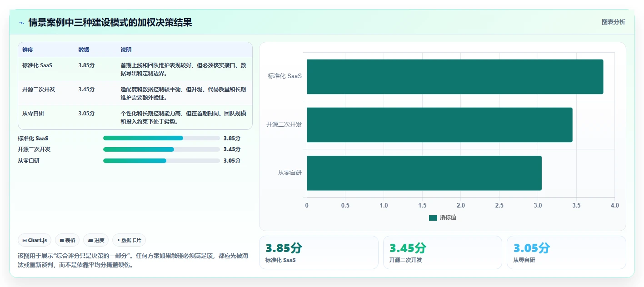Toggle the 指标值 legend color box
Viewport: 644px width, 287px height.
[433, 218]
